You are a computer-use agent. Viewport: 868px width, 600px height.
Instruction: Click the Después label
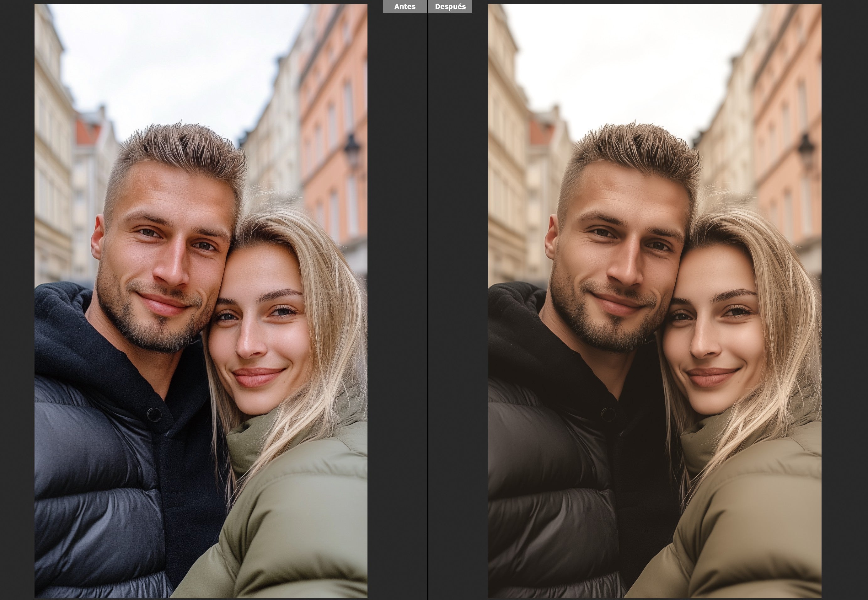tap(450, 6)
